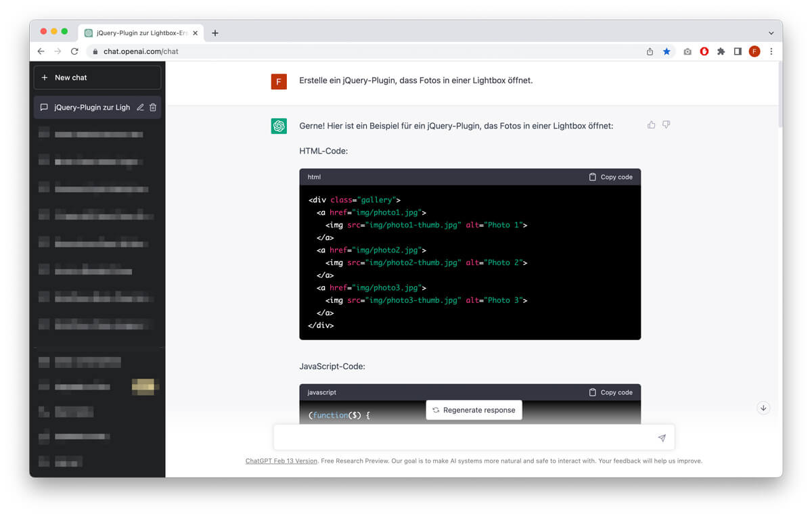Open the ChatGPT Feb 13 Version link

(x=281, y=461)
